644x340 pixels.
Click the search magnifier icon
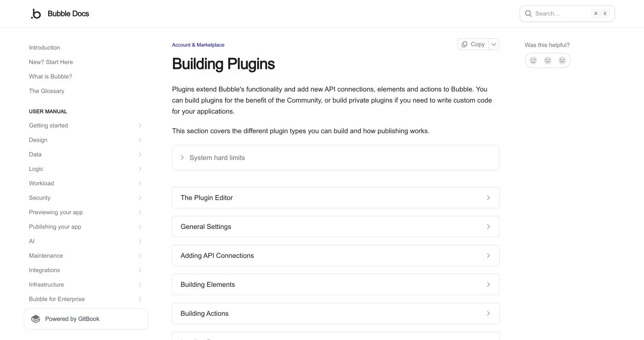(528, 14)
